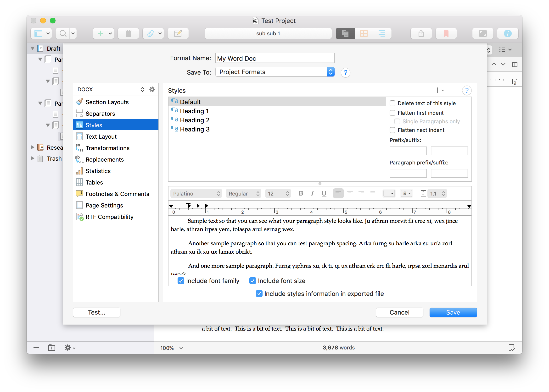Expand the Research folder in binder

coord(32,147)
